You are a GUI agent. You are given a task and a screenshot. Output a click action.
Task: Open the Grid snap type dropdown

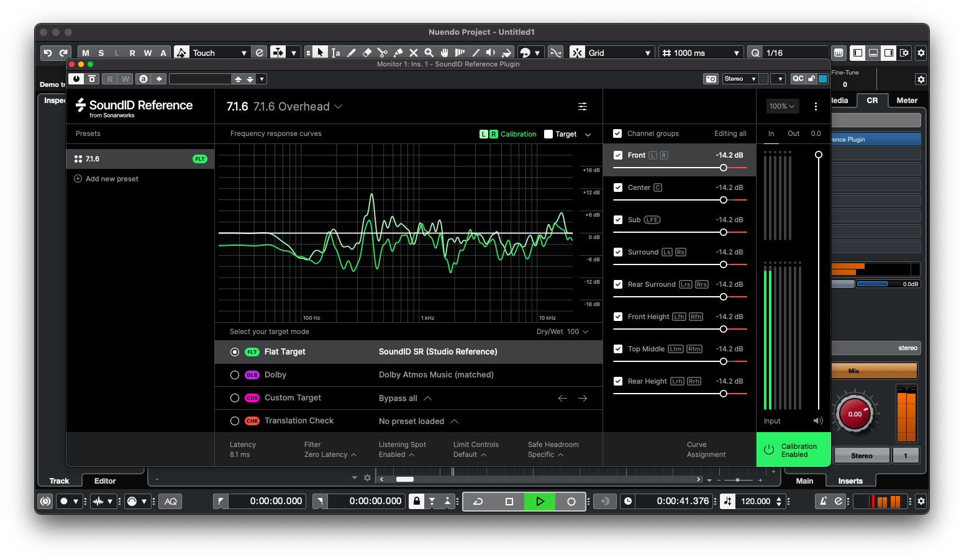tap(619, 53)
